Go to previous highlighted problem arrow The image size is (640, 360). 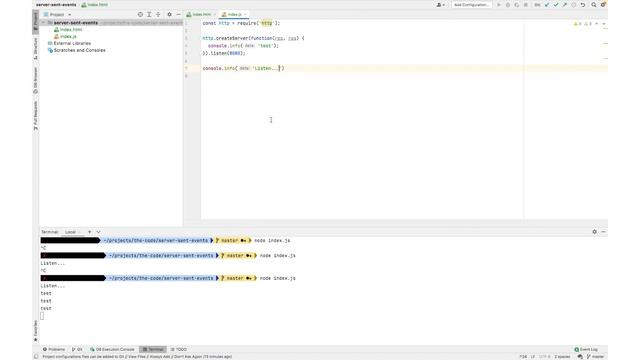[x=597, y=24]
